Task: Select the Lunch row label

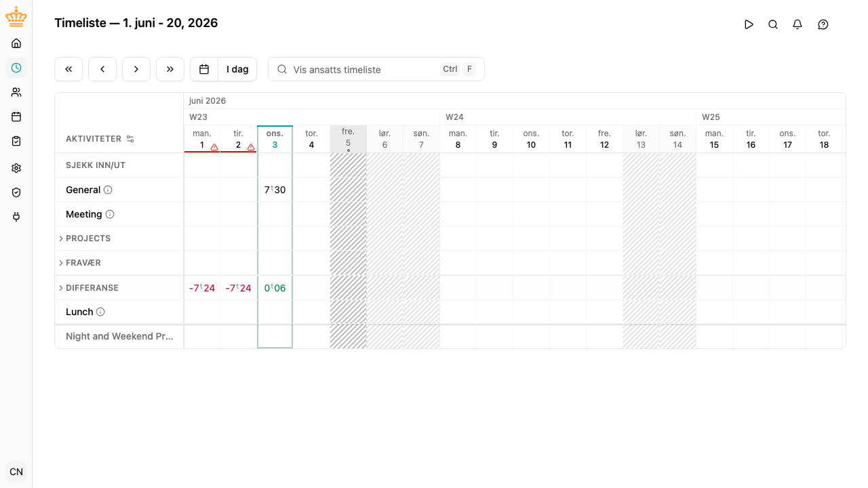Action: (x=79, y=312)
